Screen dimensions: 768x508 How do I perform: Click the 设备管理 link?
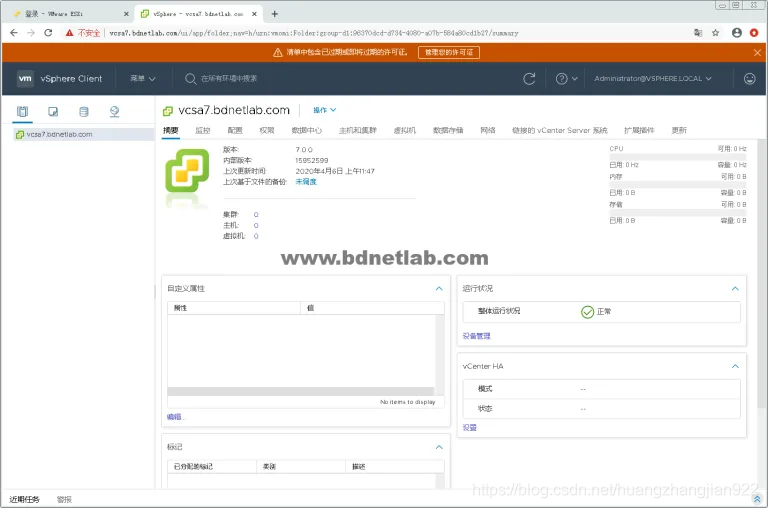476,336
